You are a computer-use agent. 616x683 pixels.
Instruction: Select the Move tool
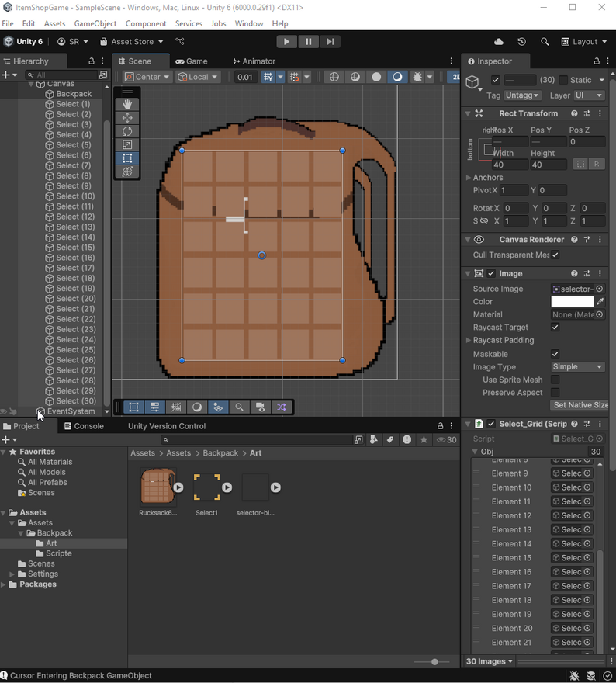point(127,118)
